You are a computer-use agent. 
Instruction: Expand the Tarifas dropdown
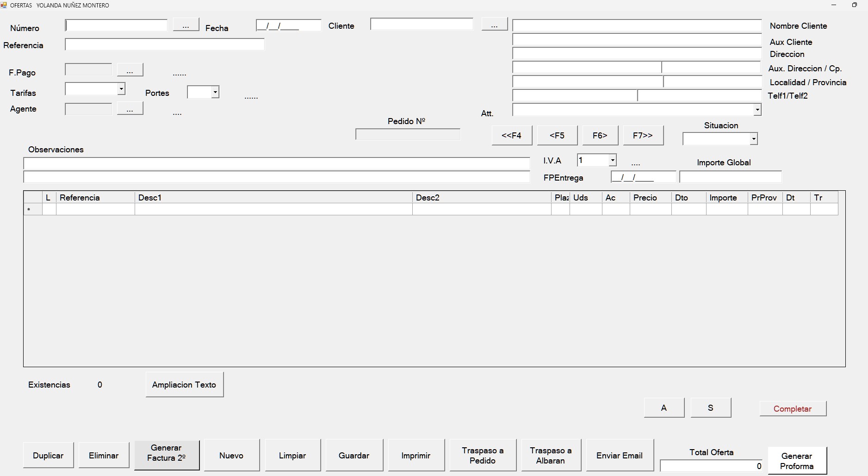click(x=121, y=88)
